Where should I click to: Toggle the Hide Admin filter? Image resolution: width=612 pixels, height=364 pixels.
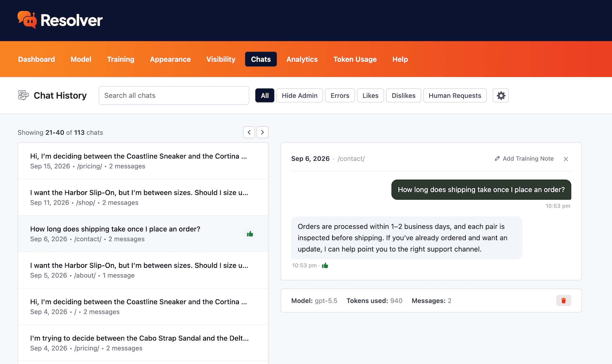tap(300, 96)
